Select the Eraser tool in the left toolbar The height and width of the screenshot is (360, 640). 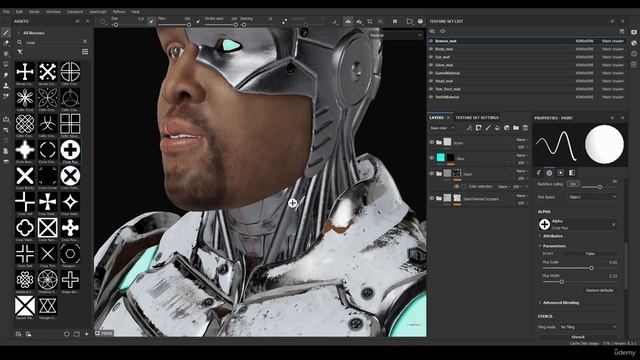tap(6, 43)
